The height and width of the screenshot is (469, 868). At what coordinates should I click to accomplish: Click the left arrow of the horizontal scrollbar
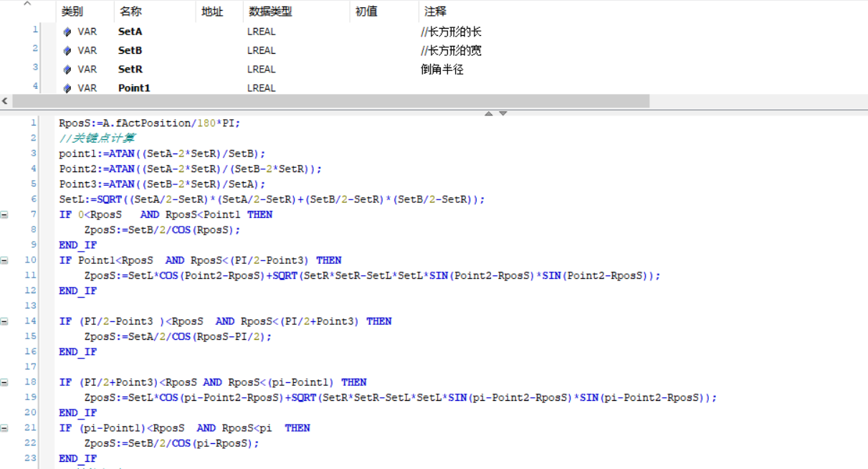pos(5,101)
